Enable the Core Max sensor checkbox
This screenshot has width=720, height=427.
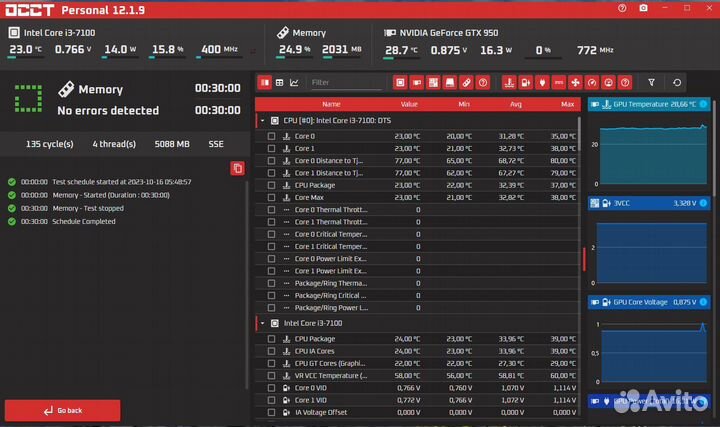click(271, 198)
